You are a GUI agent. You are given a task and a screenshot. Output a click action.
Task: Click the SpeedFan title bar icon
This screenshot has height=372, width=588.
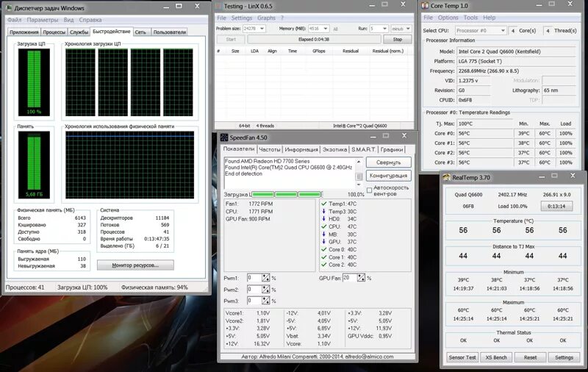pos(224,137)
